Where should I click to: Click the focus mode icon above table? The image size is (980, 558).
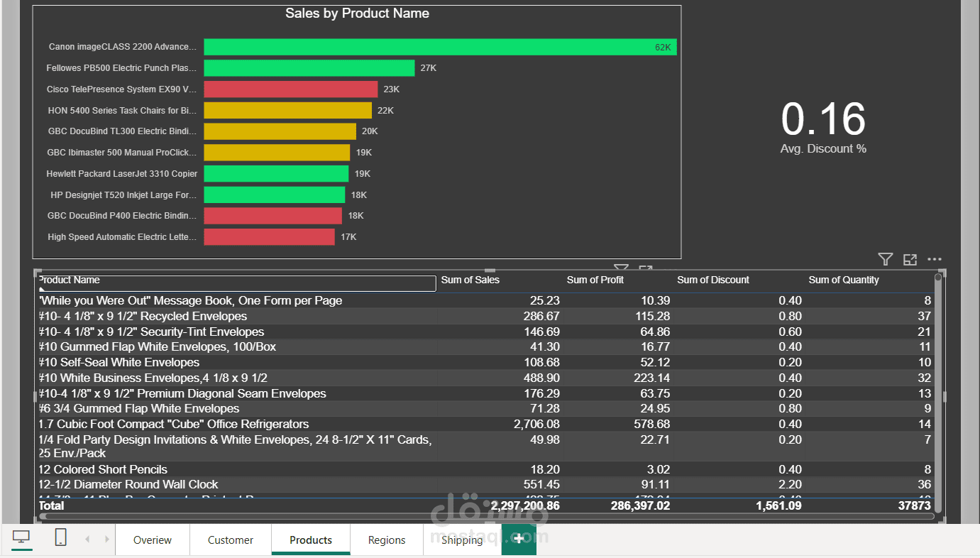pyautogui.click(x=910, y=259)
